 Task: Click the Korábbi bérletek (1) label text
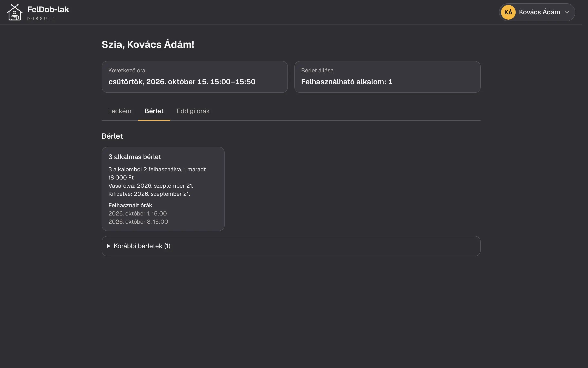142,246
